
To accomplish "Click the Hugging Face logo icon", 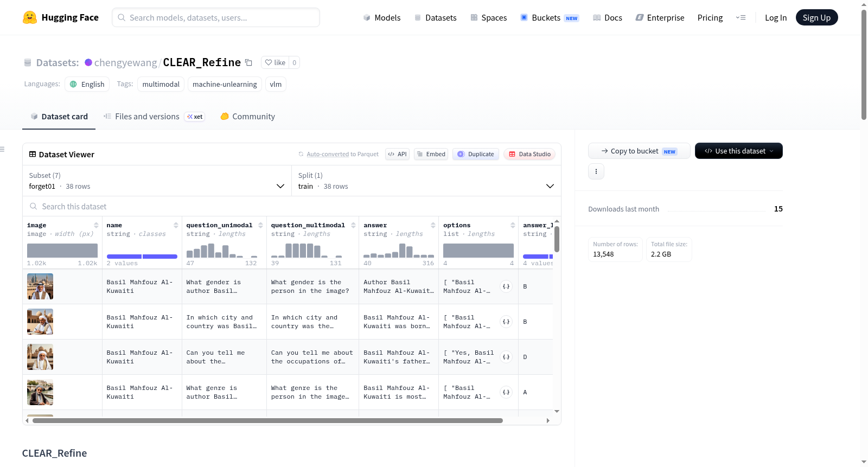I will [30, 17].
